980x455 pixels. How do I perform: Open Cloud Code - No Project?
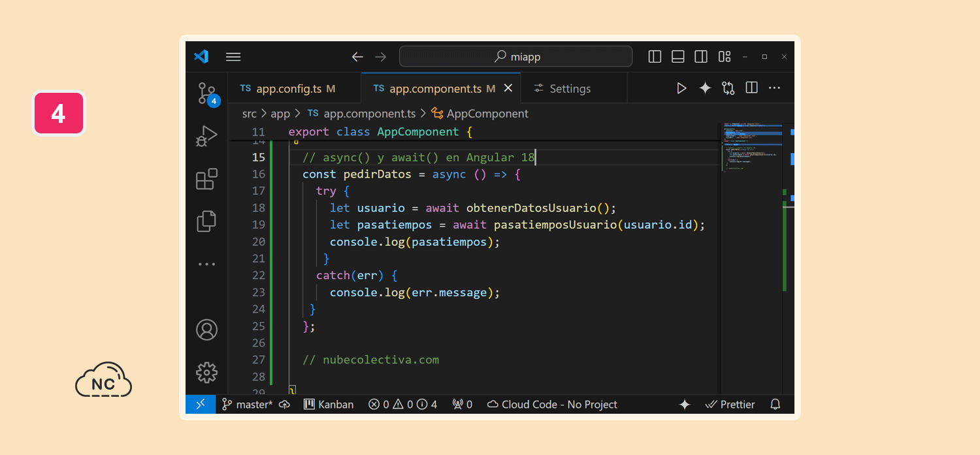(552, 405)
